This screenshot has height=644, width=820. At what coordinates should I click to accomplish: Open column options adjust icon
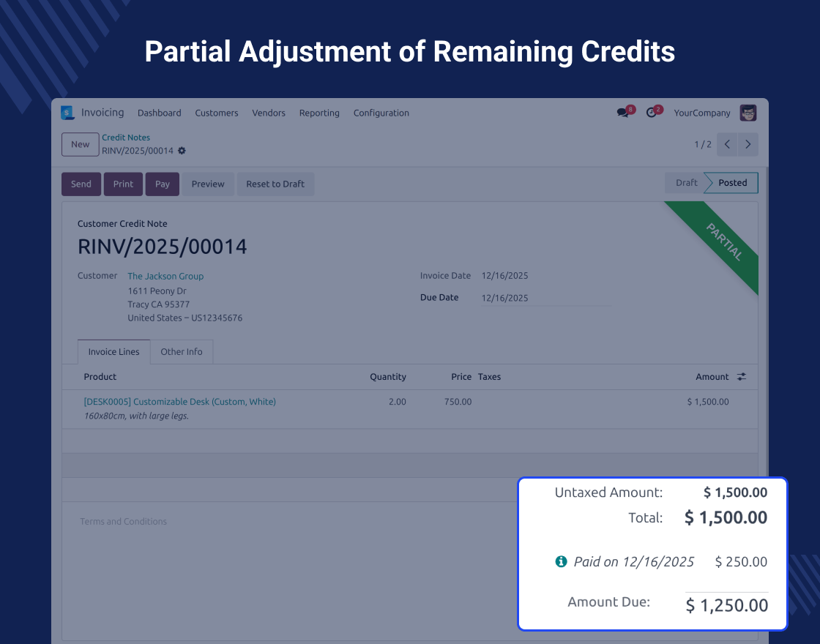tap(742, 377)
